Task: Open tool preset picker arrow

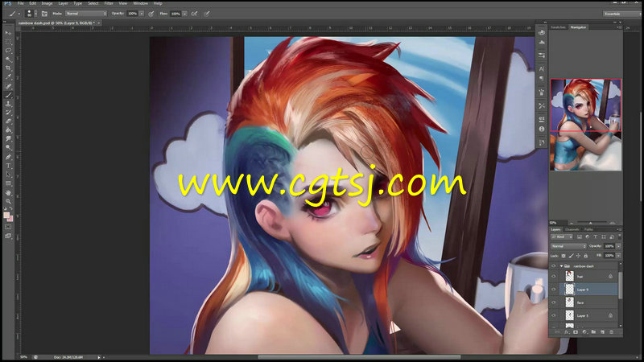Action: tap(19, 14)
